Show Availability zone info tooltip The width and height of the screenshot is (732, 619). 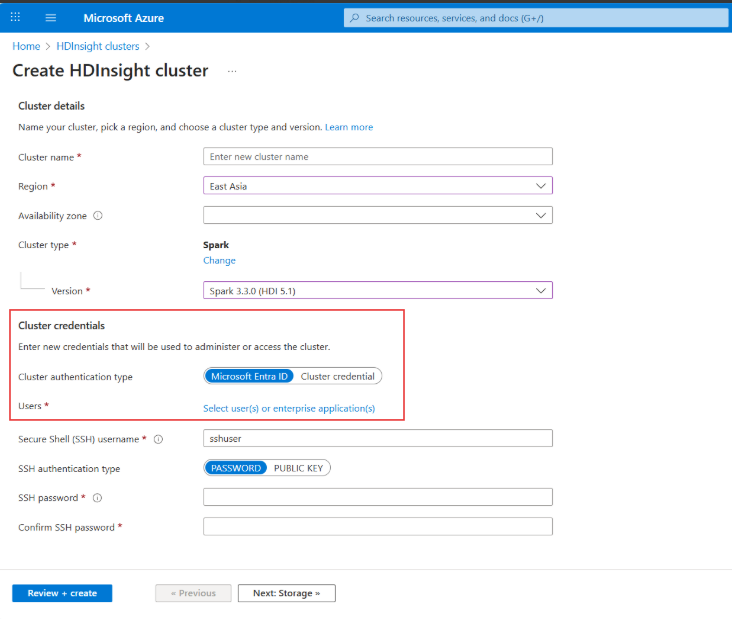[98, 216]
